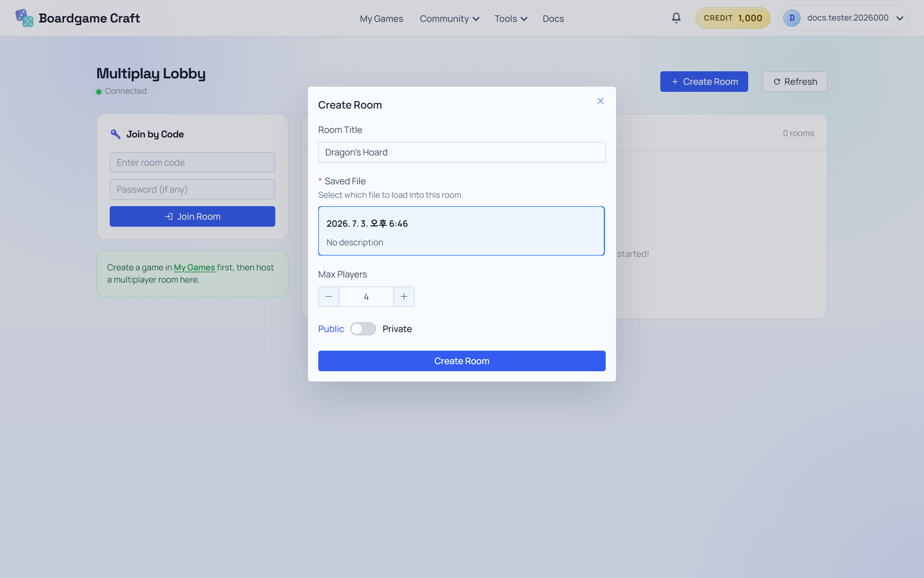Screen dimensions: 924x578
Task: Go to My Games in navigation
Action: [x=381, y=19]
